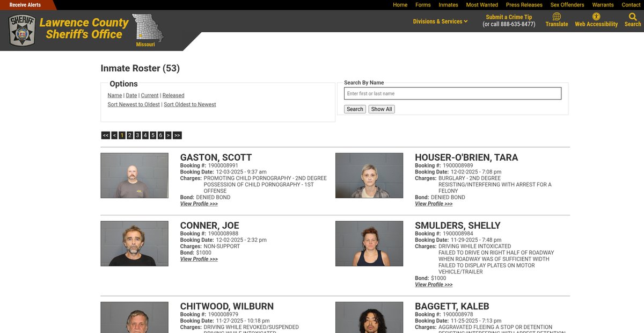Open the Inmates menu item
Screen dimensions: 644x333
[448, 5]
